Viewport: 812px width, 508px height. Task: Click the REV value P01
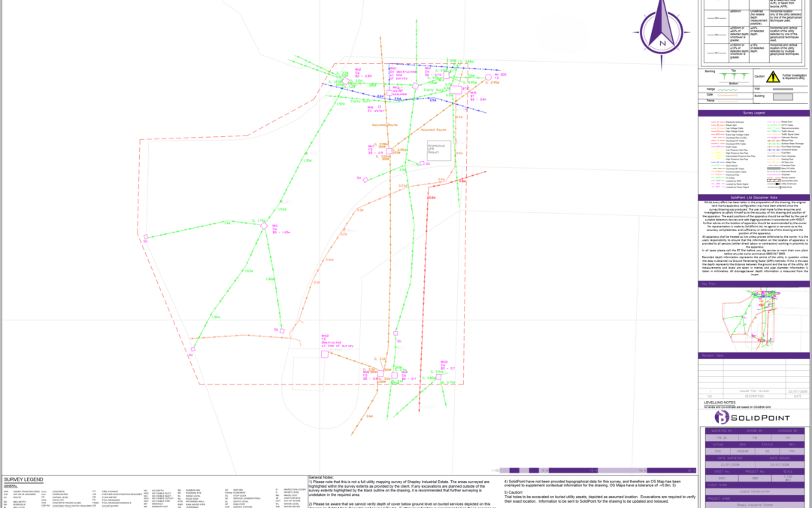[792, 451]
